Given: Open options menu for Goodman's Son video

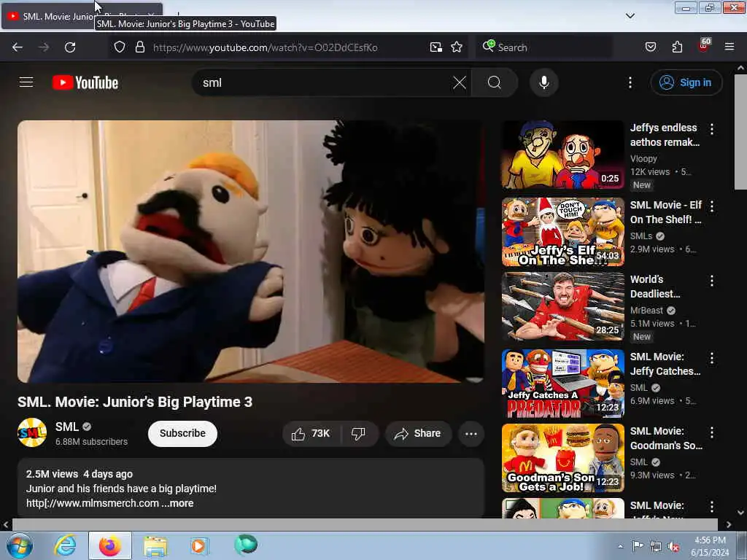Looking at the screenshot, I should click(x=712, y=432).
